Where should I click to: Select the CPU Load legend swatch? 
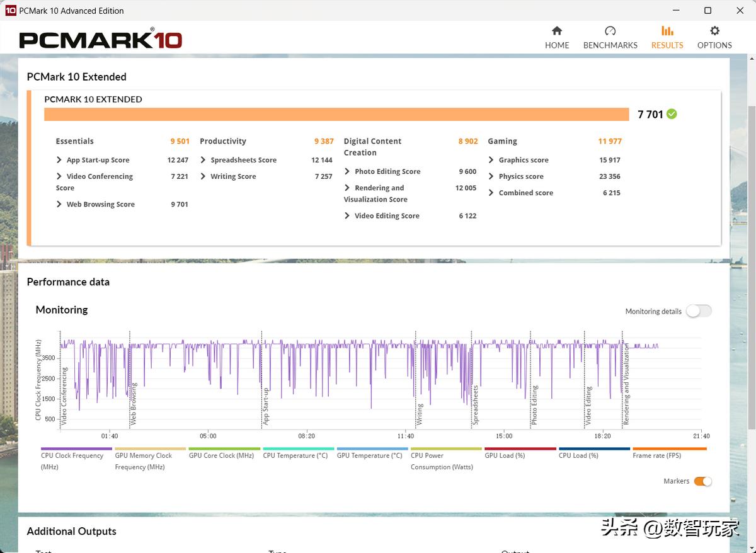pos(594,449)
